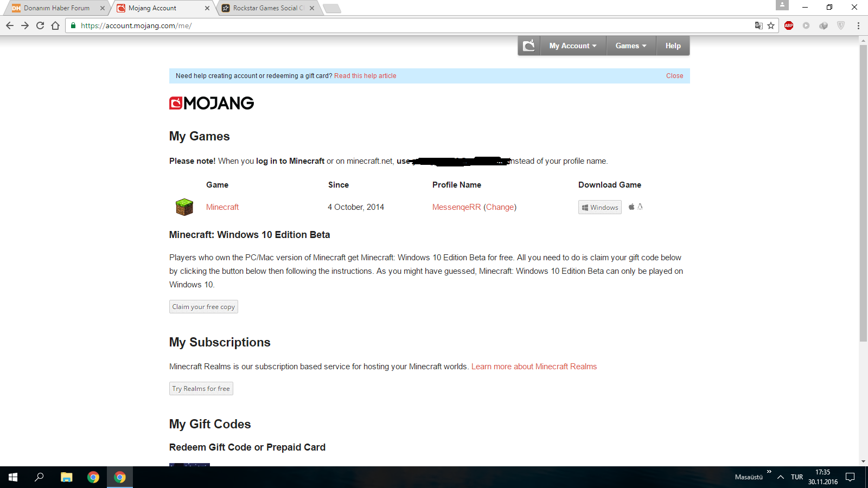Click the Mojang logo icon in navbar
The width and height of the screenshot is (868, 488).
529,46
